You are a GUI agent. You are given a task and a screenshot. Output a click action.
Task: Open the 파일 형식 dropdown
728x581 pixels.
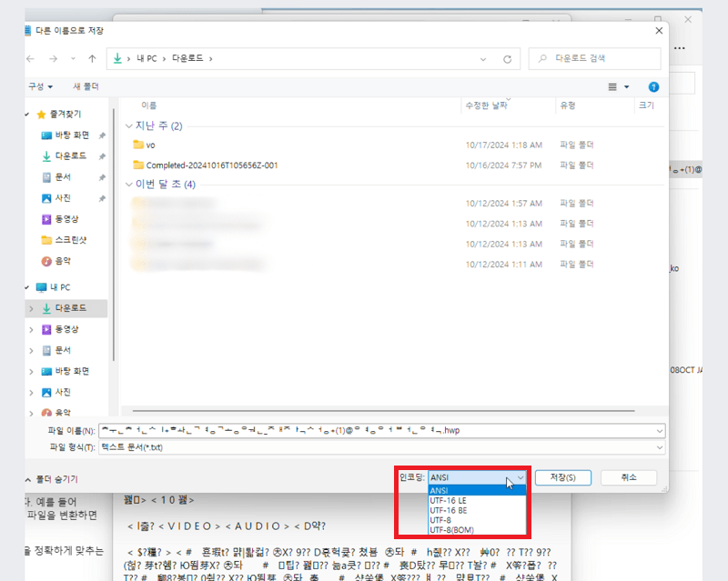660,447
